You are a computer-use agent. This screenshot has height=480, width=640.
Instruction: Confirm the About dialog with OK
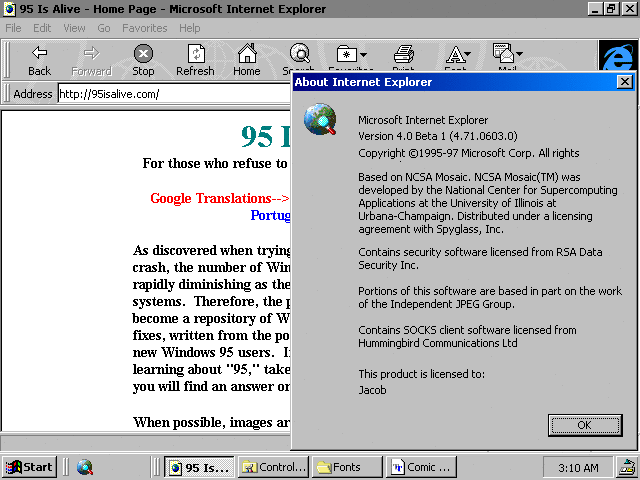(585, 425)
